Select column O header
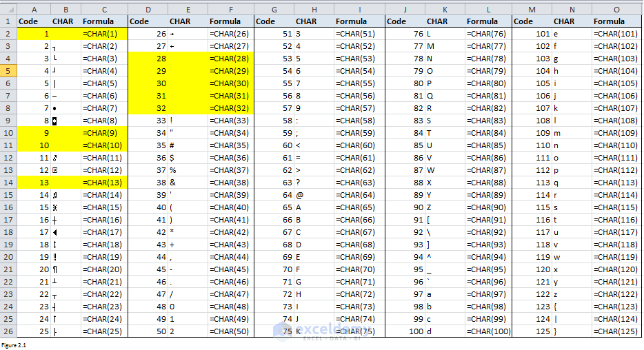 (x=616, y=10)
